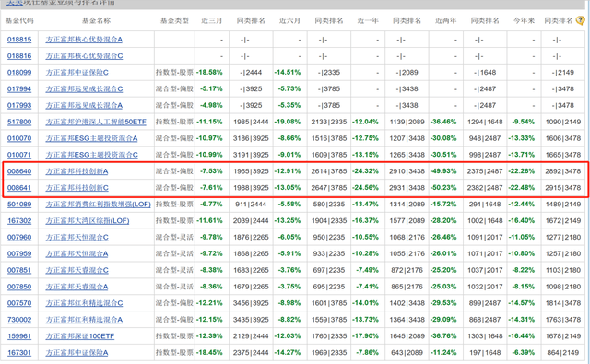The height and width of the screenshot is (364, 590).
Task: Click the 近六月 column header
Action: coord(289,20)
